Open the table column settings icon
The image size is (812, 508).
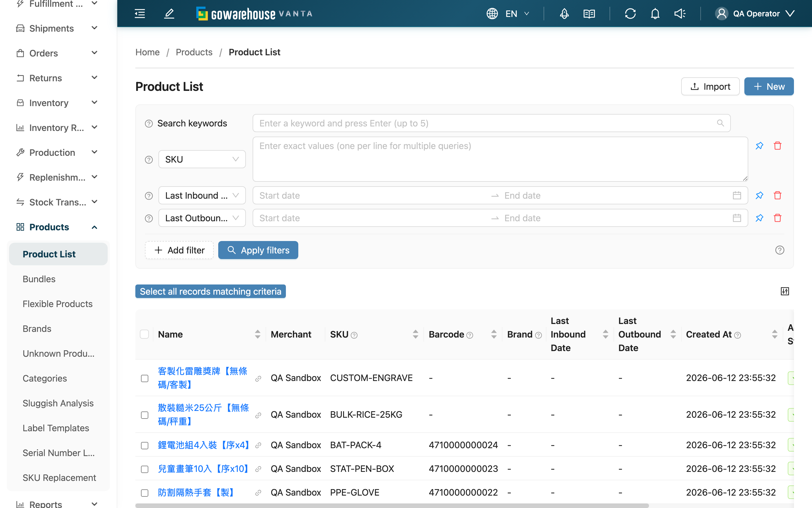tap(785, 291)
